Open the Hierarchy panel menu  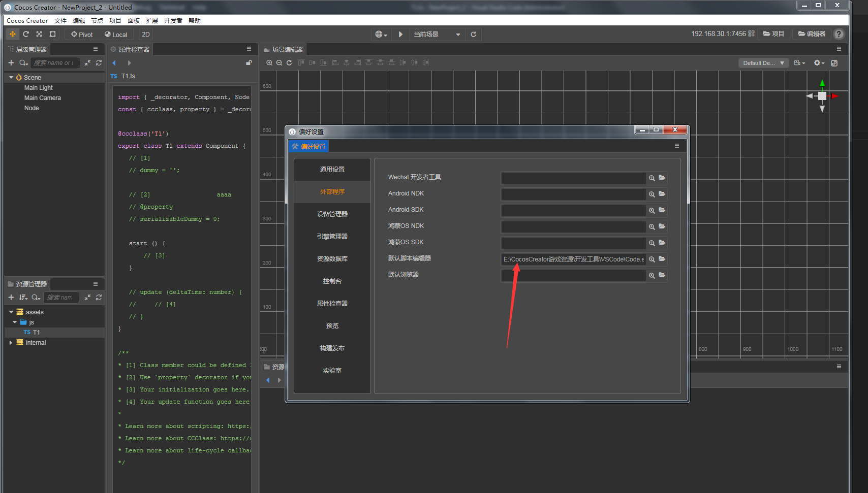point(96,49)
